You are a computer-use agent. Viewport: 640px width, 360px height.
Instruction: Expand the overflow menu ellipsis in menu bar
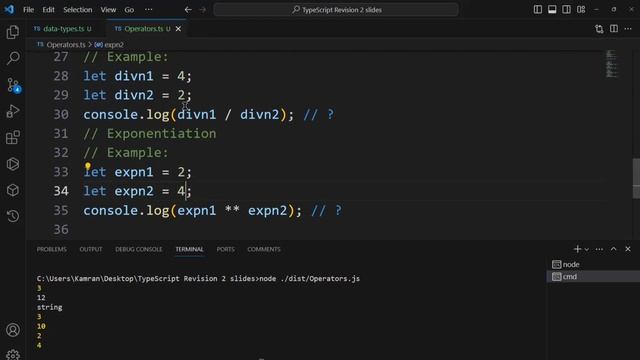(149, 9)
